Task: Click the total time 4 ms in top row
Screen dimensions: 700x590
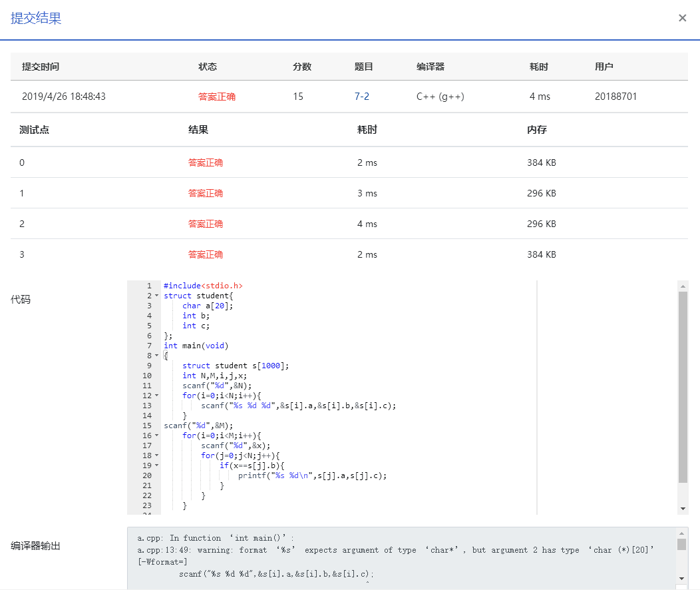Action: 540,97
